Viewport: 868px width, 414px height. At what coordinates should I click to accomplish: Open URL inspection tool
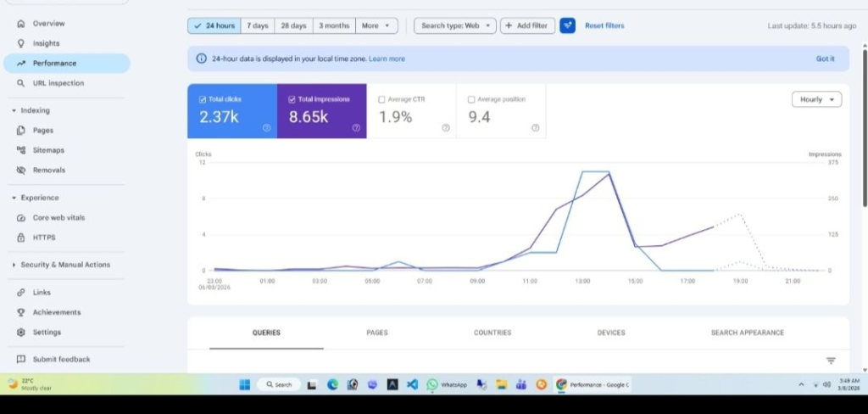58,83
